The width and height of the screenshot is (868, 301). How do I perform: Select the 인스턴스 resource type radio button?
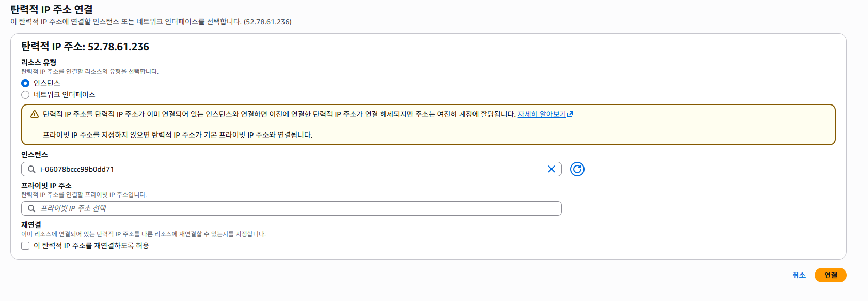pos(25,83)
